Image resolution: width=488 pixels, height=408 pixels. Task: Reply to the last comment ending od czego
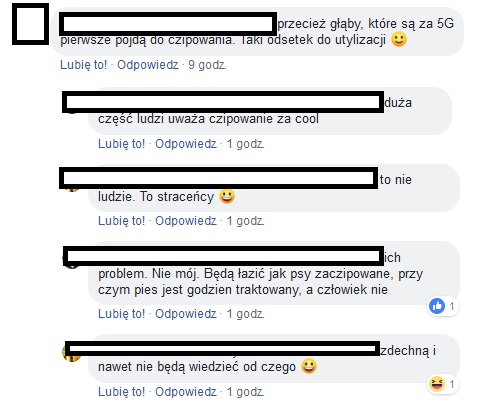click(186, 392)
